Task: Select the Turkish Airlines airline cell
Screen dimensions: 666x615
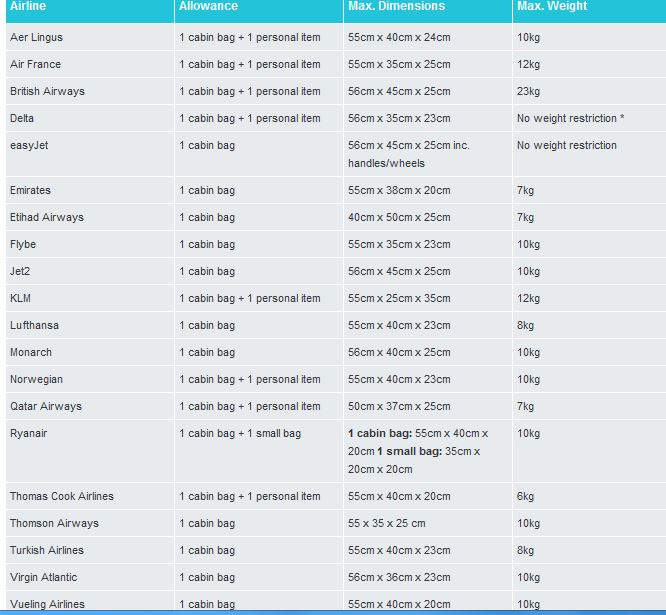Action: click(90, 550)
